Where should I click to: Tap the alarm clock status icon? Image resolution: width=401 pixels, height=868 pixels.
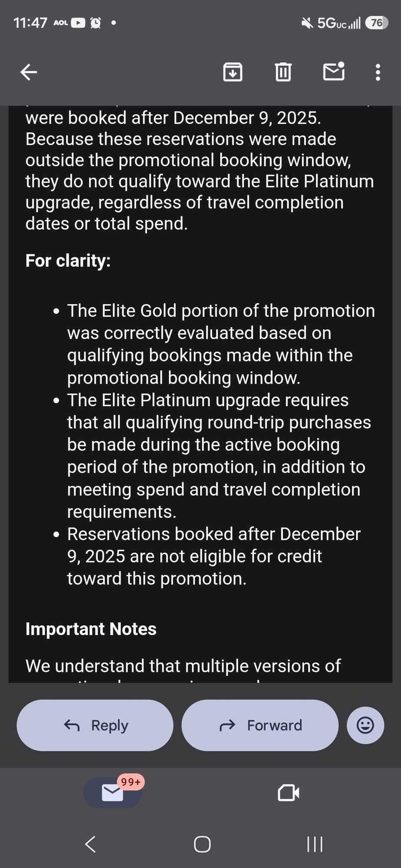click(95, 23)
